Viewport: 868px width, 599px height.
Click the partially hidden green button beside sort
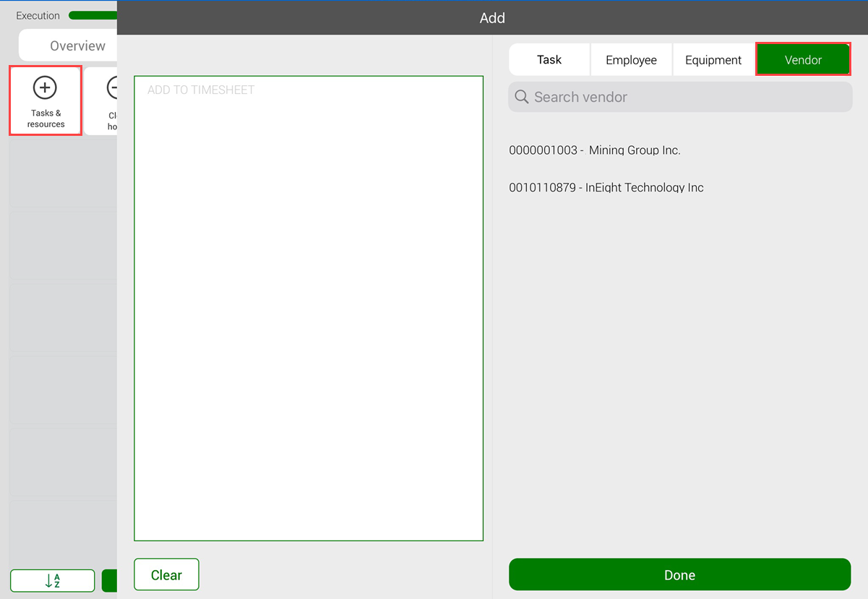[109, 580]
